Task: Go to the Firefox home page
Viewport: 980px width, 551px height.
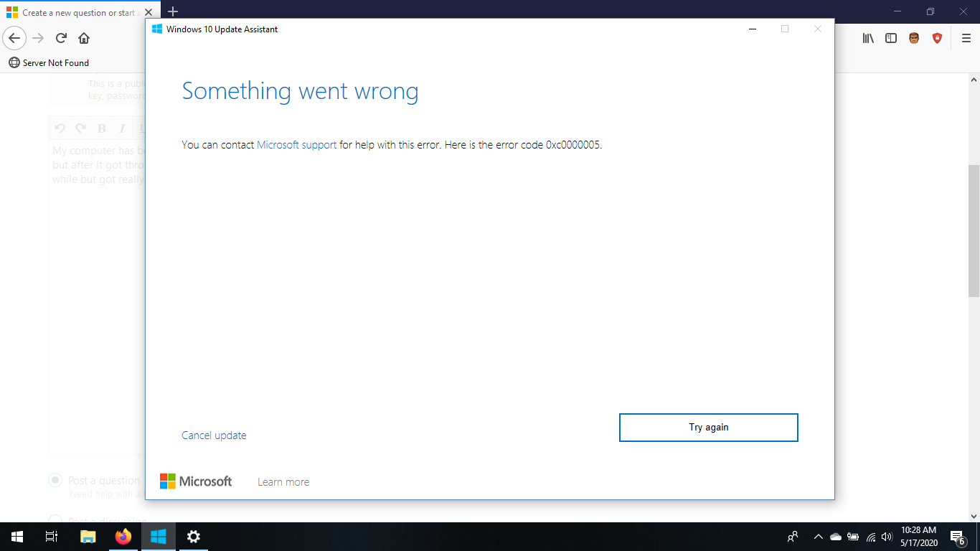Action: (x=84, y=38)
